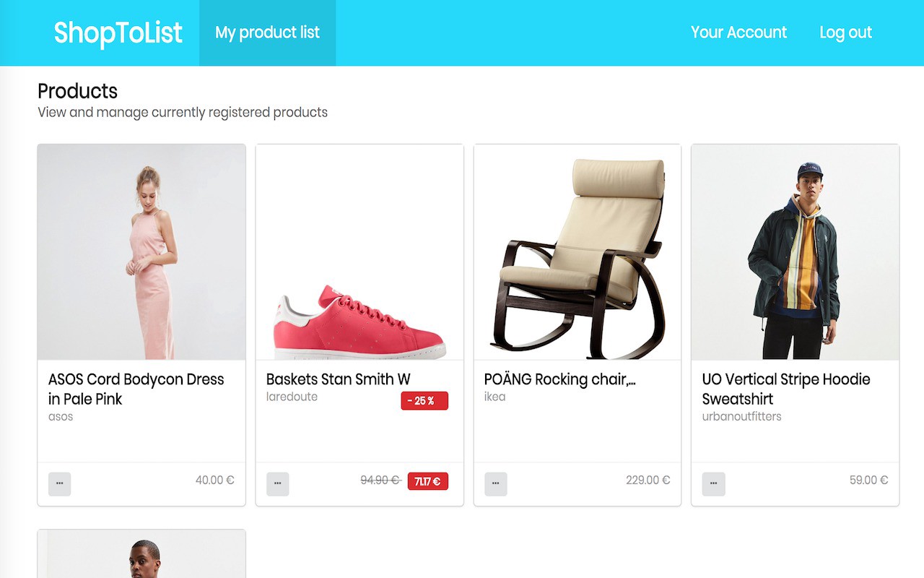Screen dimensions: 924x578
Task: Go to Your Account
Action: pyautogui.click(x=738, y=33)
